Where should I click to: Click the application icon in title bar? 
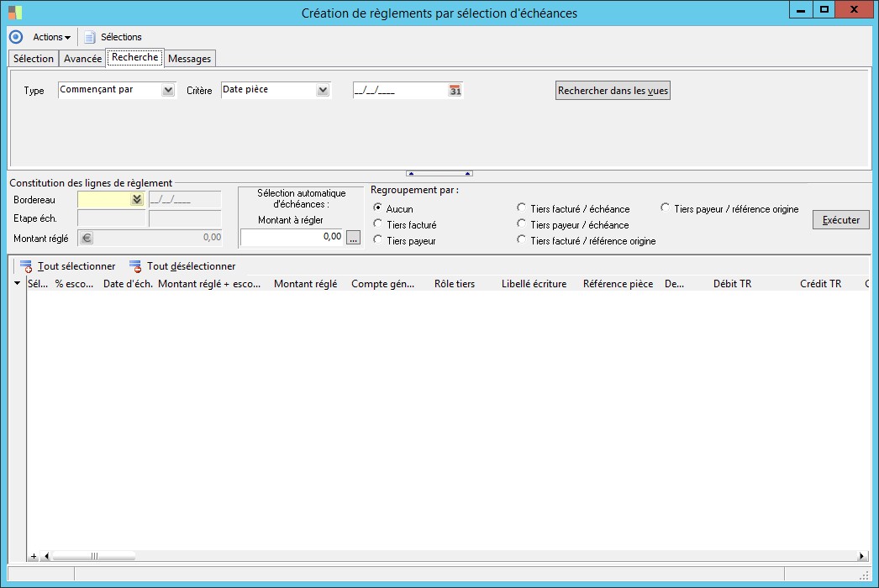point(15,13)
